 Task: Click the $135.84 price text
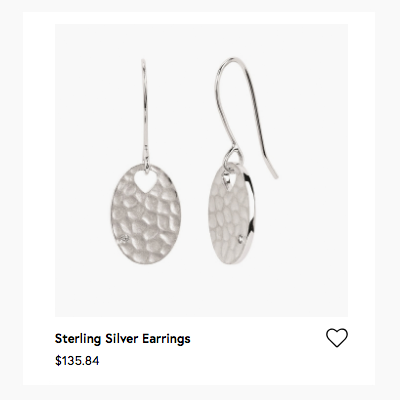(x=77, y=361)
